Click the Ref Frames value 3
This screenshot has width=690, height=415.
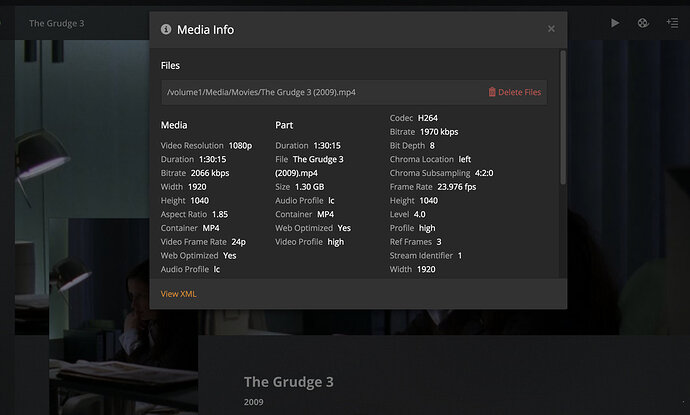439,242
